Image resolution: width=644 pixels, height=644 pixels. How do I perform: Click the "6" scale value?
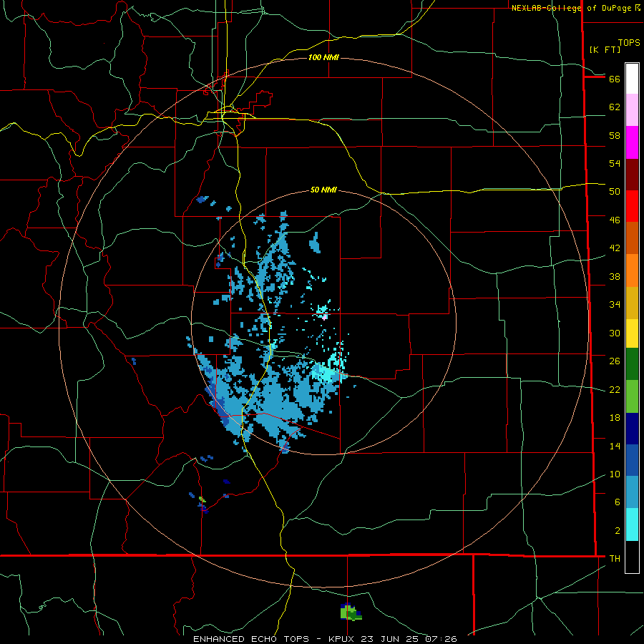[618, 502]
